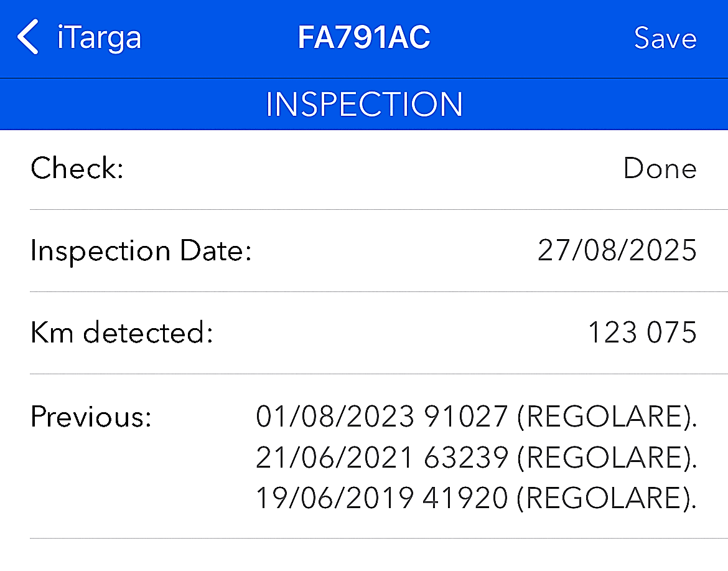Screen dimensions: 728x571
Task: Go back to iTarga screen label
Action: pyautogui.click(x=100, y=38)
